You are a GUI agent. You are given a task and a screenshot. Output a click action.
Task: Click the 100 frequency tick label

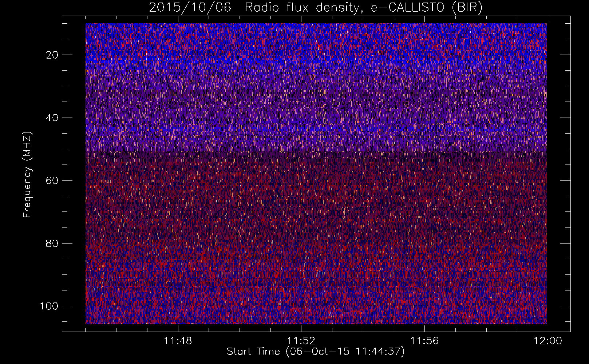(49, 306)
